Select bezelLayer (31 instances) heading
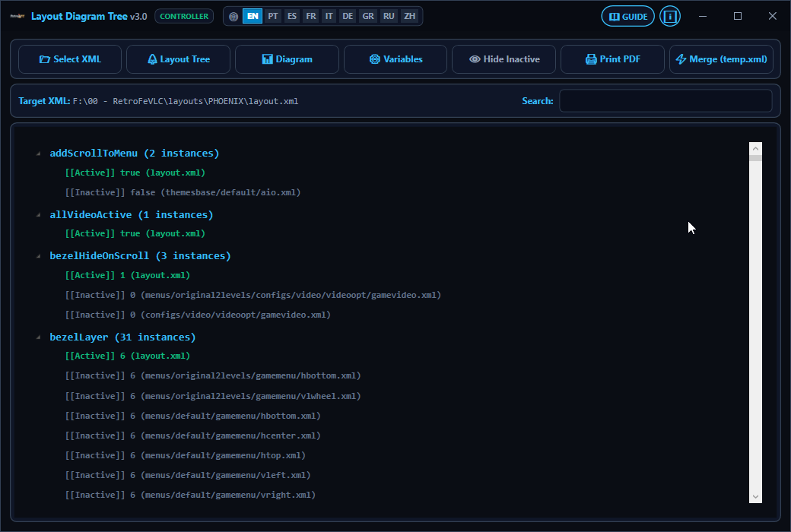 pyautogui.click(x=122, y=337)
